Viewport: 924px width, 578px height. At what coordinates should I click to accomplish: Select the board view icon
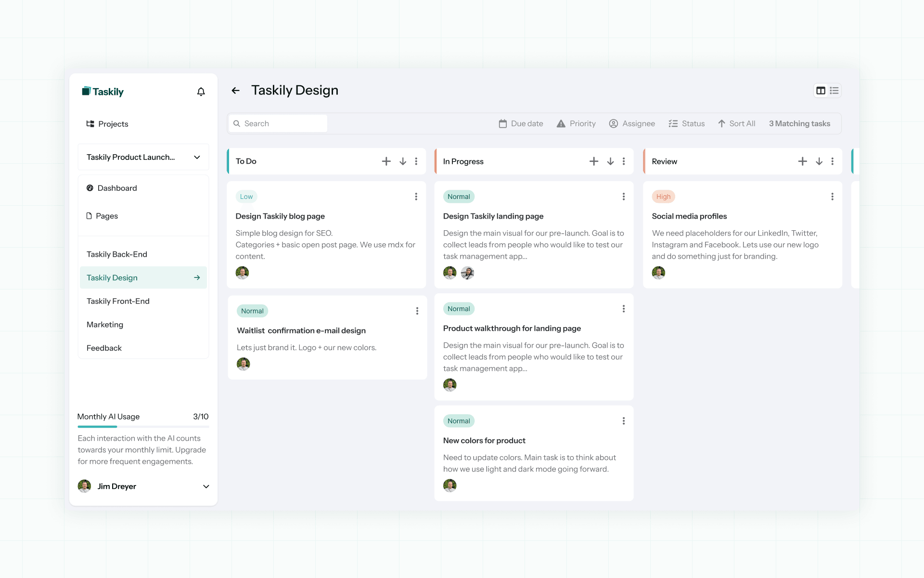(x=820, y=91)
